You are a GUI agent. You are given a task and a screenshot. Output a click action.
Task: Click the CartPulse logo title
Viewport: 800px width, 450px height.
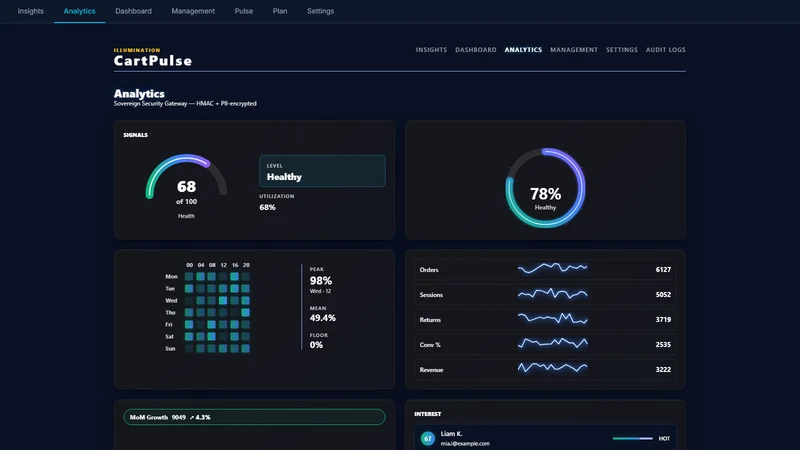(x=153, y=61)
